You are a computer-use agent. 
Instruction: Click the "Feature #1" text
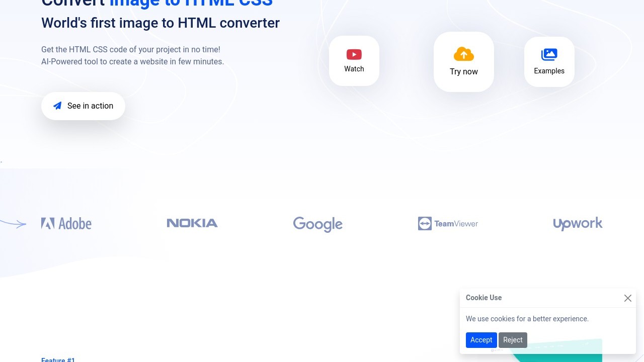click(58, 359)
